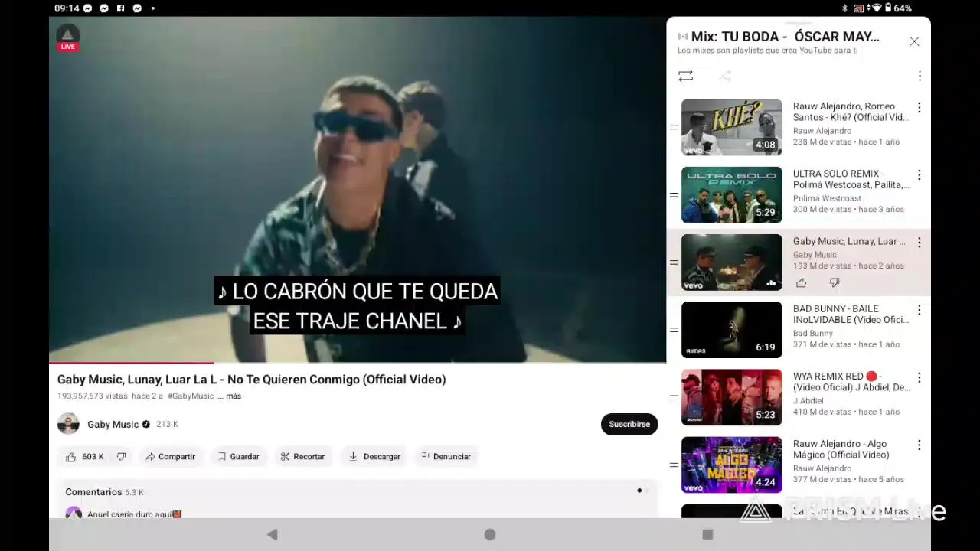980x551 pixels.
Task: Select the BAILE INoLVIDABLE thumbnail
Action: tap(732, 330)
